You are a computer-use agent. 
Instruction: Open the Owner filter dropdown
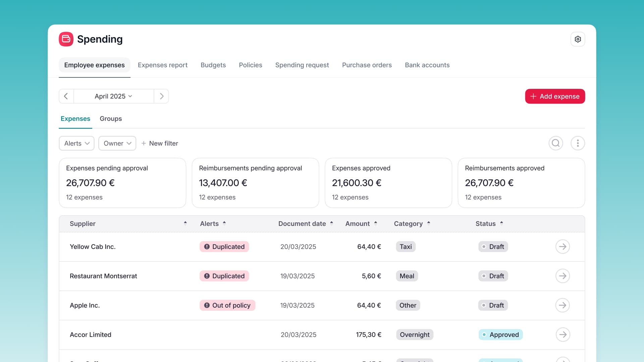point(117,143)
